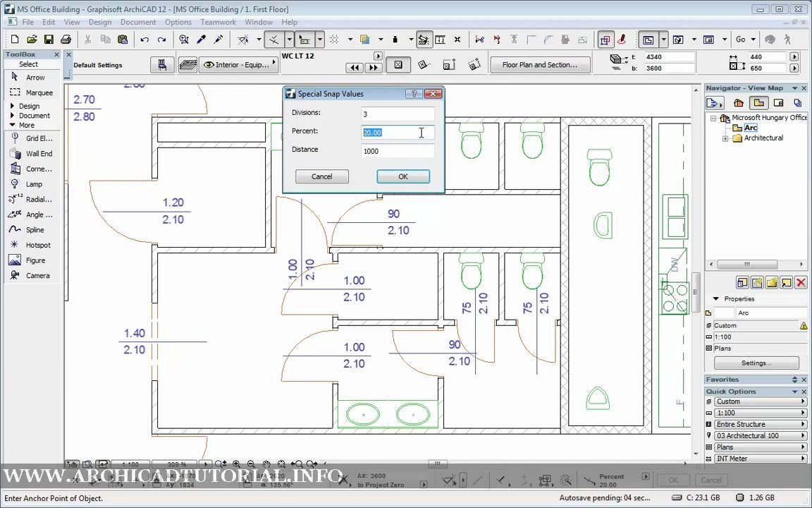The height and width of the screenshot is (508, 812).
Task: Open the File menu
Action: click(28, 22)
